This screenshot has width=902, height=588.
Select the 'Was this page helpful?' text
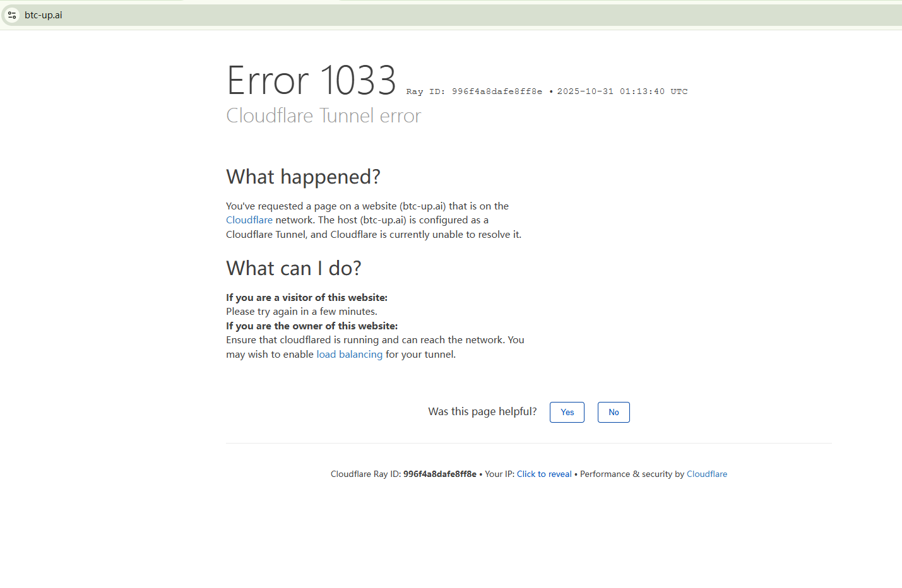(x=482, y=412)
